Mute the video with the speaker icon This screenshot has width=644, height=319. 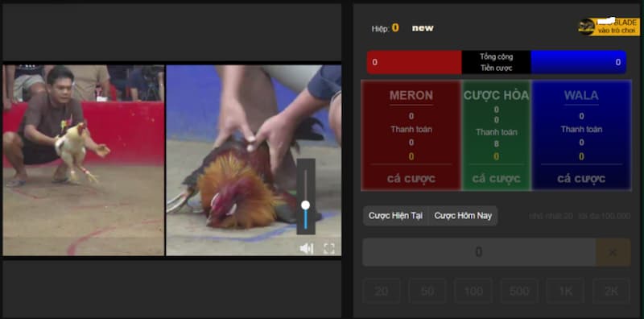pos(307,248)
